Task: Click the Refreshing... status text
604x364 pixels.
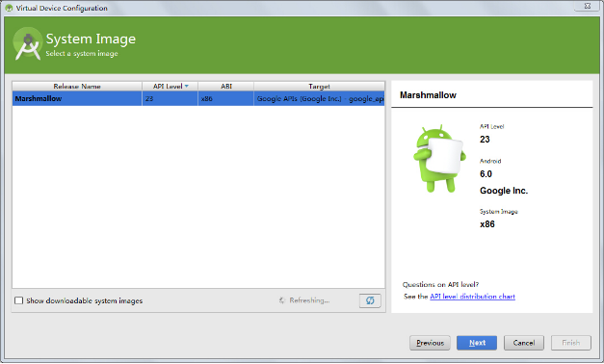Action: point(309,300)
